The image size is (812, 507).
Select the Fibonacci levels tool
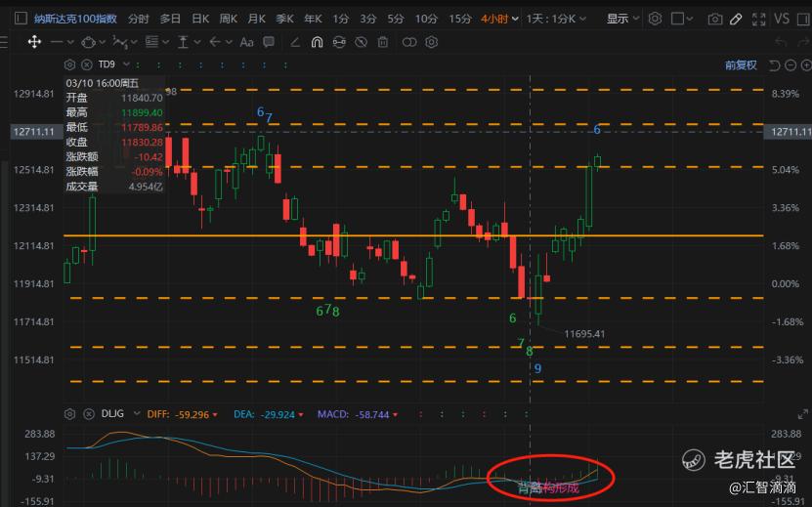pos(151,42)
